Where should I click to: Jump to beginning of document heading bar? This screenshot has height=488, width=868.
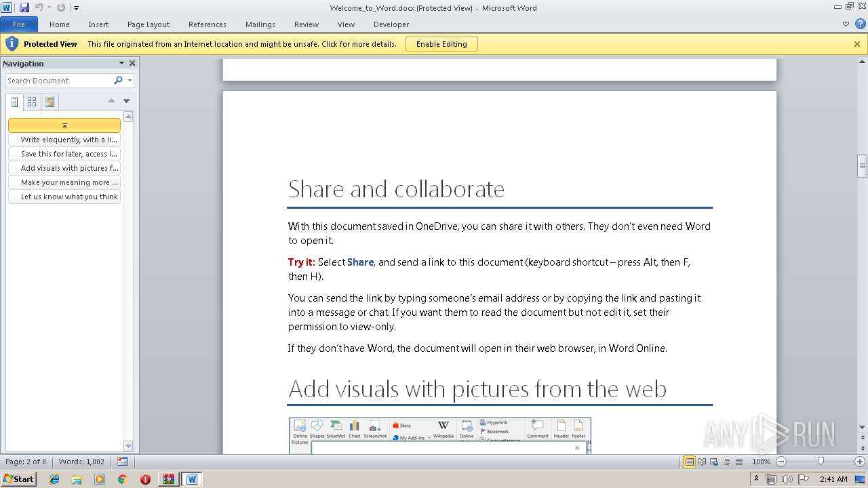(x=64, y=125)
